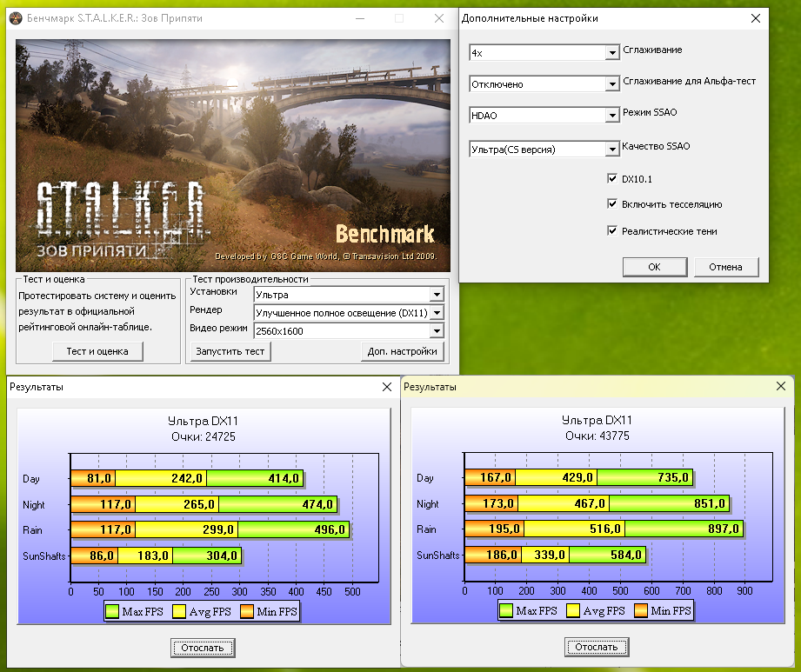Click OK in additional settings dialog
The image size is (801, 672).
coord(654,267)
